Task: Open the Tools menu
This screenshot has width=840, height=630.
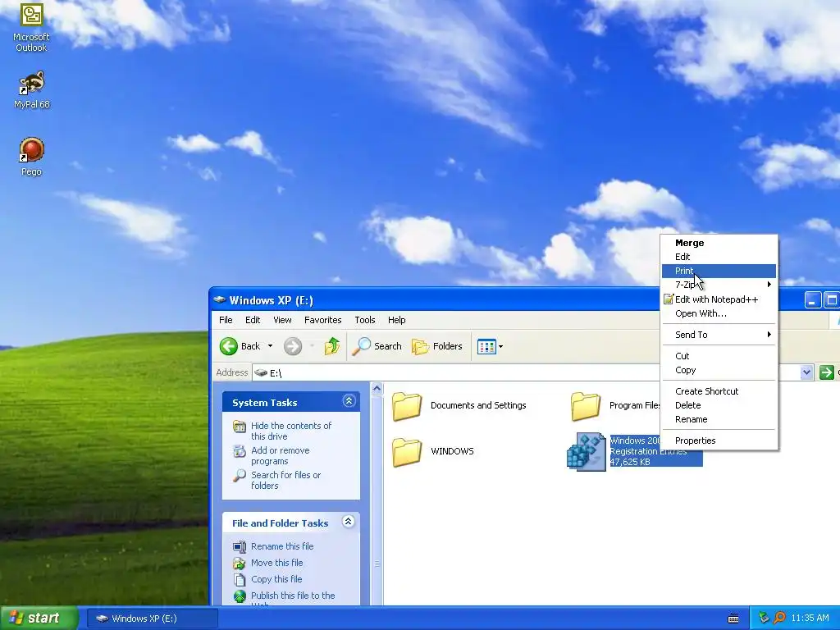Action: coord(365,320)
